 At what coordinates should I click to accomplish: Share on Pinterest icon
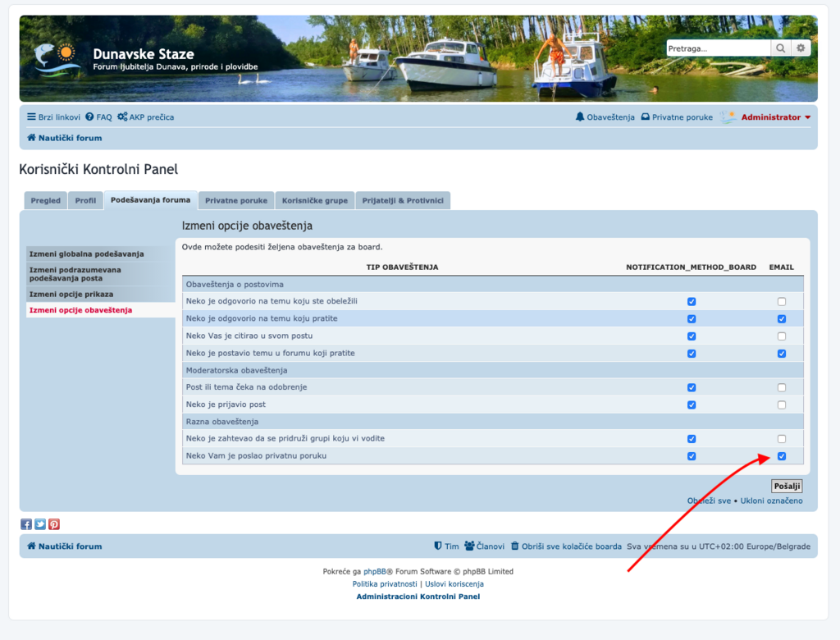pos(54,524)
